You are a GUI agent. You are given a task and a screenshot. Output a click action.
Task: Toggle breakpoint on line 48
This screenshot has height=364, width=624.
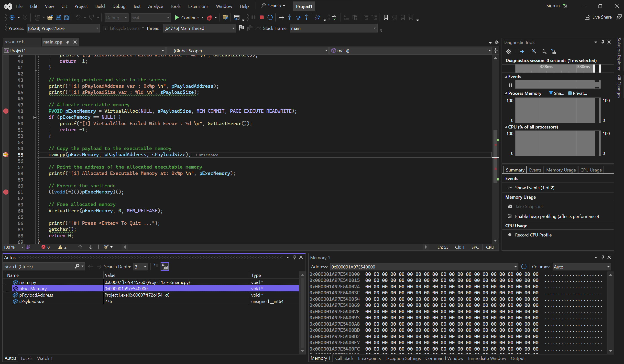[6, 111]
